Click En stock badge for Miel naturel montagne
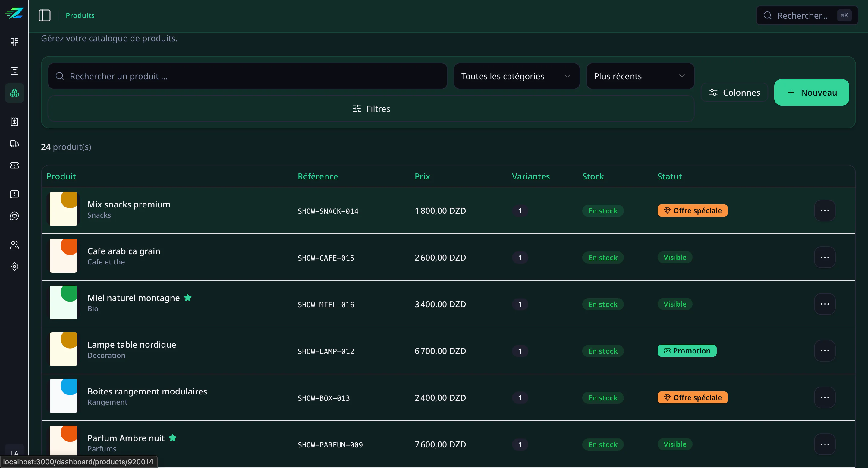 point(603,304)
